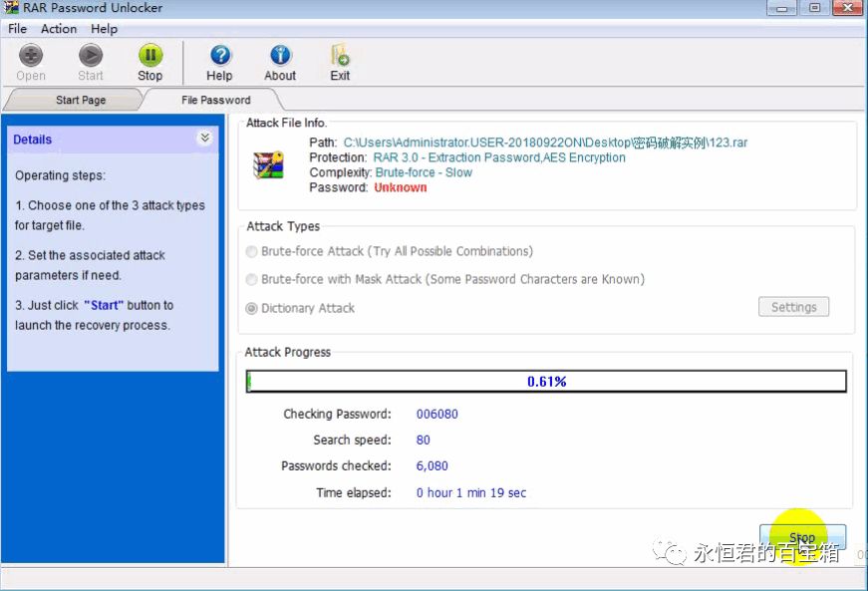Click the green Stop pause icon
Image resolution: width=868 pixels, height=591 pixels.
149,56
